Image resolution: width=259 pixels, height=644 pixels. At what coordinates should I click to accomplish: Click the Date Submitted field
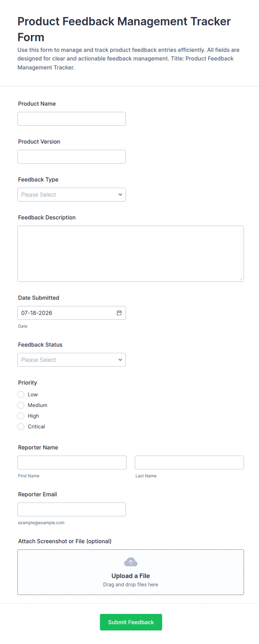coord(72,313)
